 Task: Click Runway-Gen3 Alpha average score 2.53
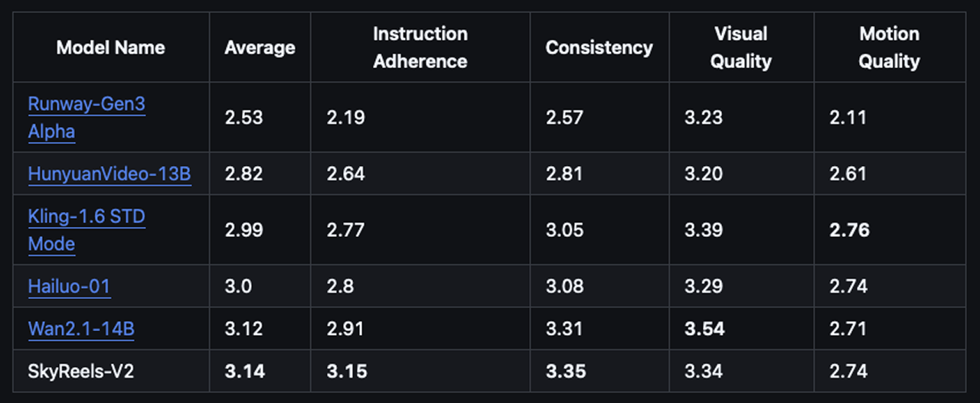[243, 118]
